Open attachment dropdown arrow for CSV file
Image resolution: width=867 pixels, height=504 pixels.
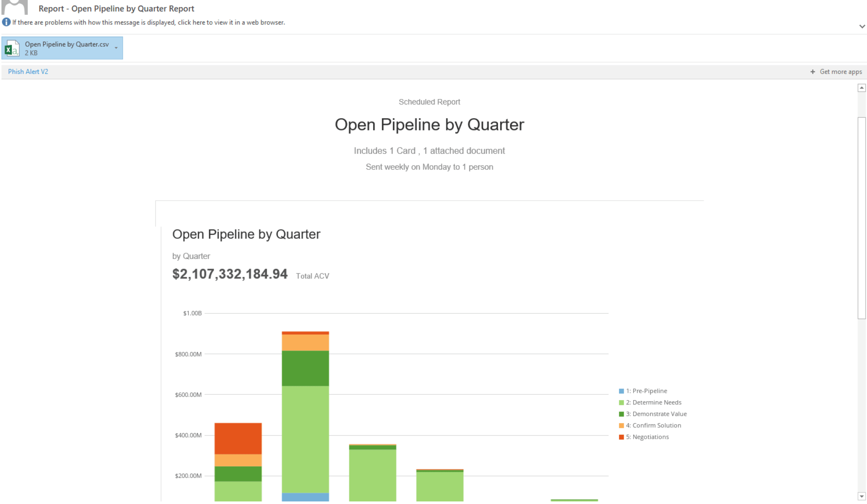pyautogui.click(x=116, y=48)
